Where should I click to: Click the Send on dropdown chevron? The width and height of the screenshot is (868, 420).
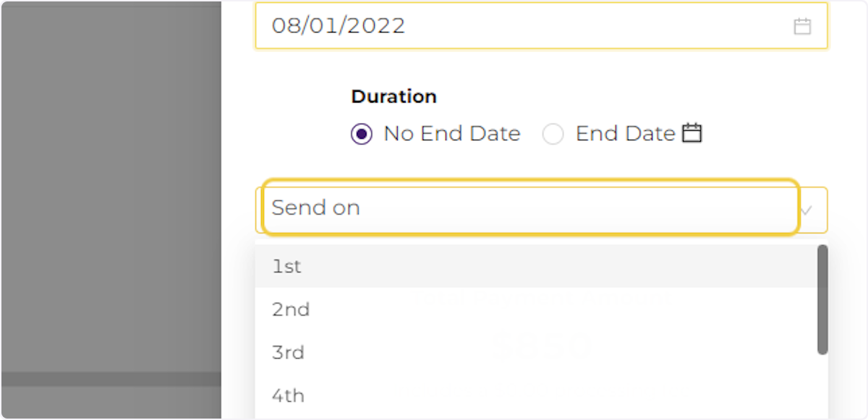point(808,210)
